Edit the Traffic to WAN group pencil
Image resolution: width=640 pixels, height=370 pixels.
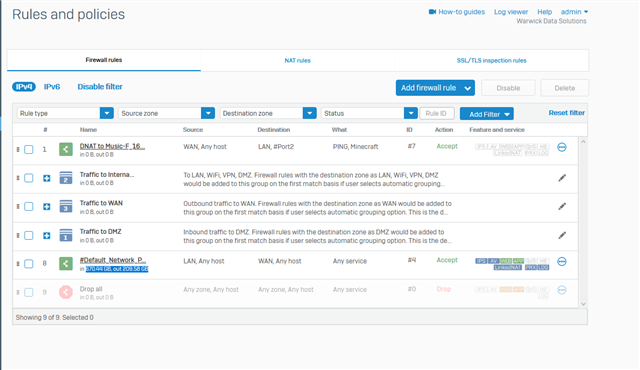click(x=562, y=206)
